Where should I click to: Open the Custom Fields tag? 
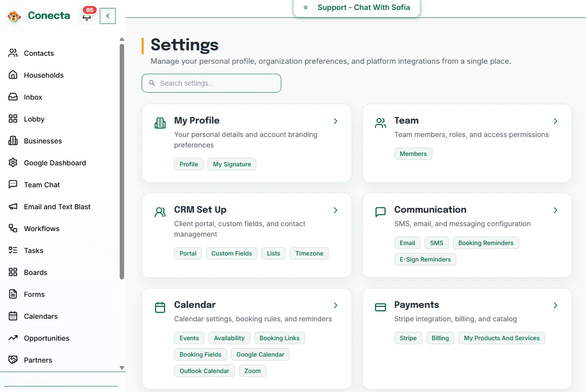[231, 254]
